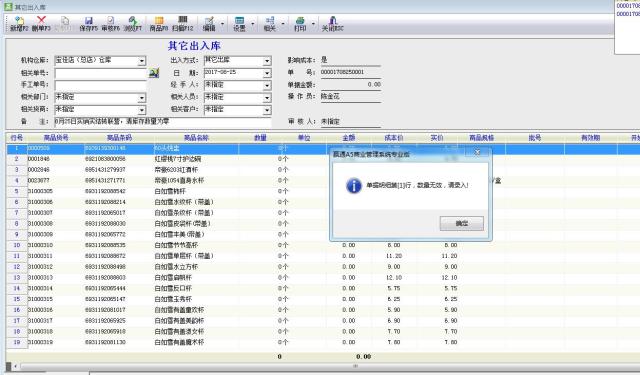This screenshot has width=640, height=375.
Task: Open the 机构仓库 warehouse dropdown
Action: point(141,61)
